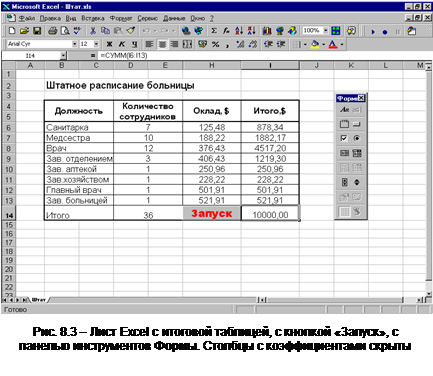
Task: Open the Undo history dropdown arrow
Action: pyautogui.click(x=155, y=31)
